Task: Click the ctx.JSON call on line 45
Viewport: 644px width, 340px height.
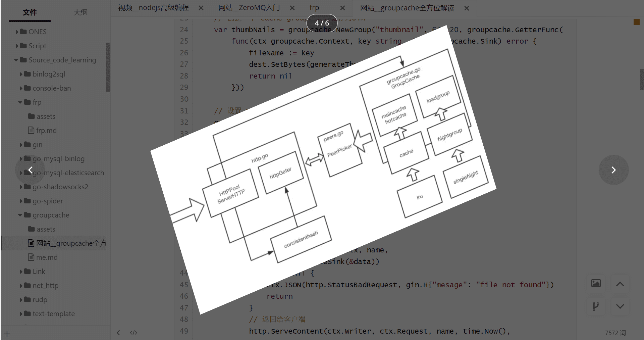Action: click(x=410, y=285)
